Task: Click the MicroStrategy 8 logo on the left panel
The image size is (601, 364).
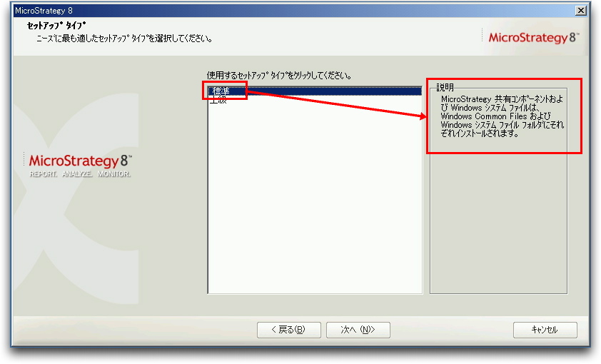Action: (80, 161)
